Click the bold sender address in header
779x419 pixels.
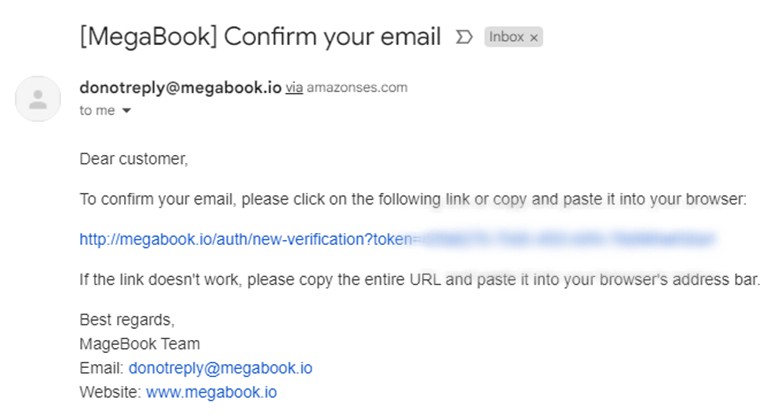[x=180, y=87]
